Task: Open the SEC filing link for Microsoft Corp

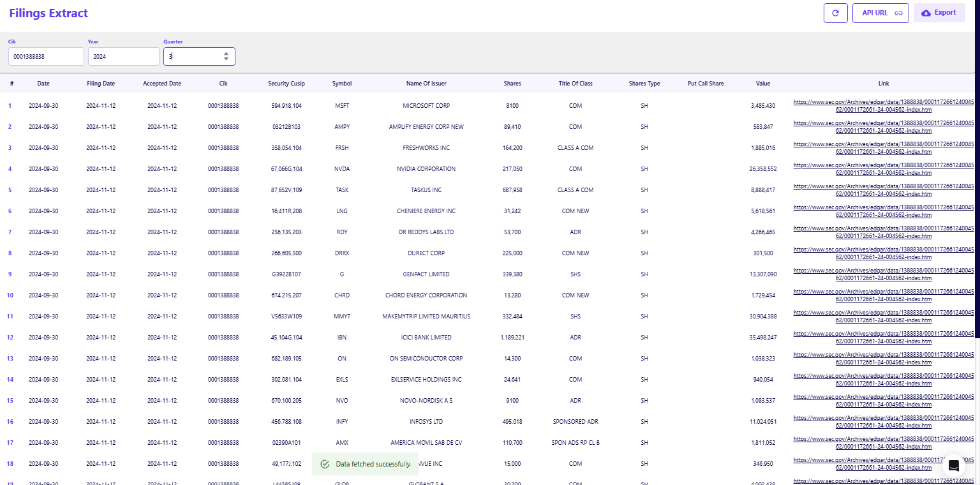Action: tap(884, 105)
